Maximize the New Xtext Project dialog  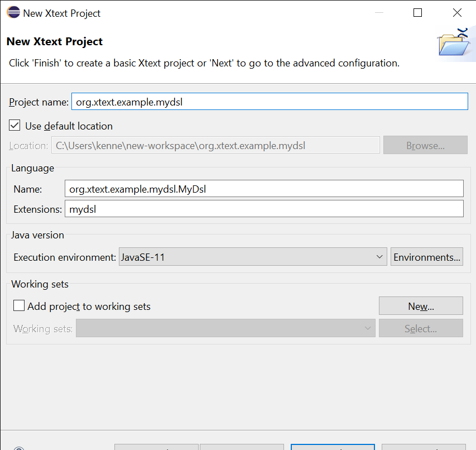pyautogui.click(x=417, y=13)
